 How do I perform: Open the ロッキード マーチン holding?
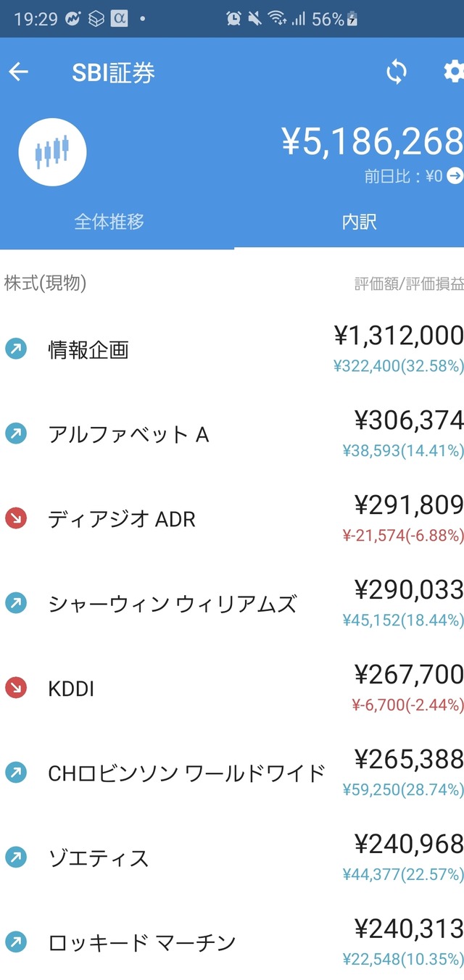click(x=142, y=942)
